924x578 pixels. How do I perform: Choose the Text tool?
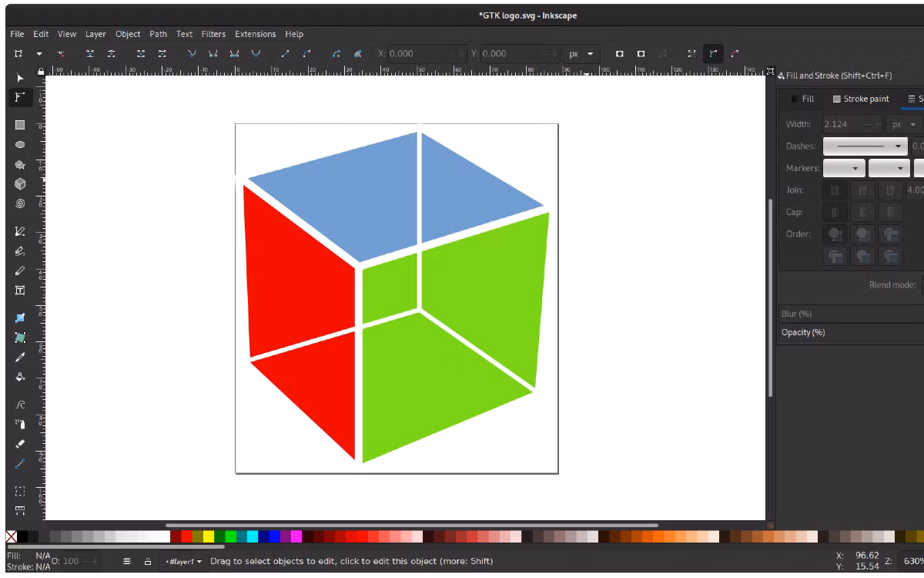click(x=20, y=291)
